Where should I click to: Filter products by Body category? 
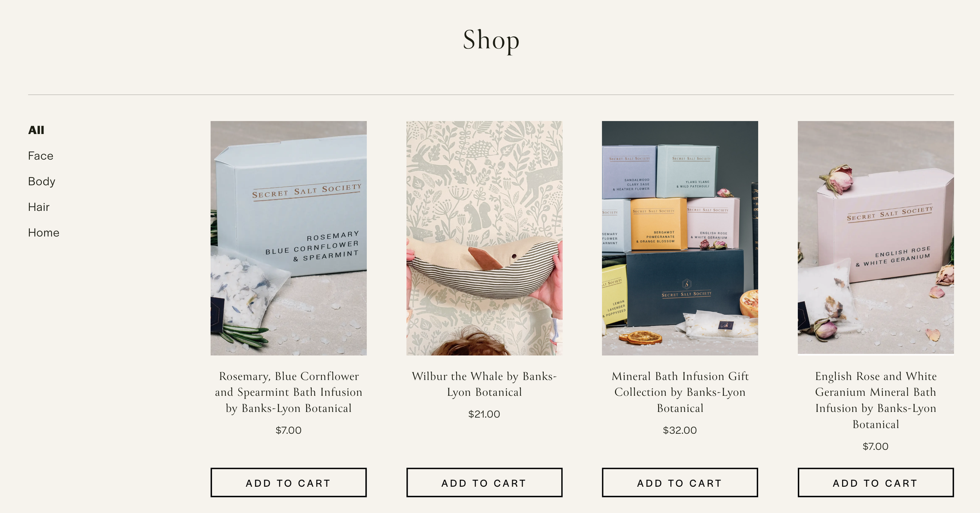(42, 181)
